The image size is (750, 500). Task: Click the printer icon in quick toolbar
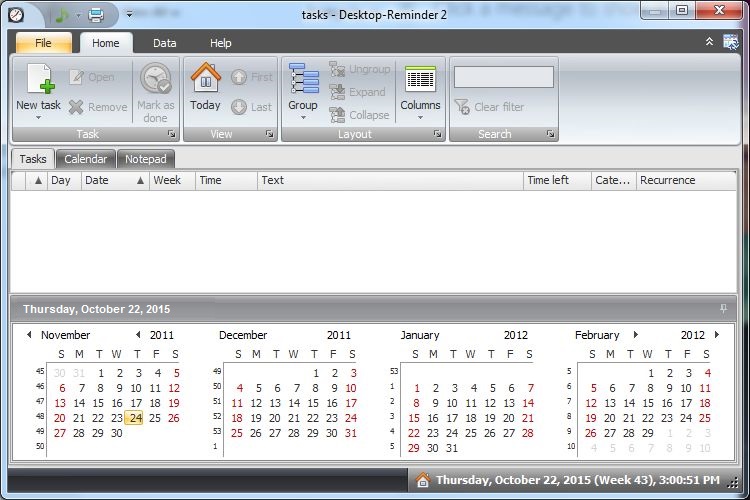96,15
